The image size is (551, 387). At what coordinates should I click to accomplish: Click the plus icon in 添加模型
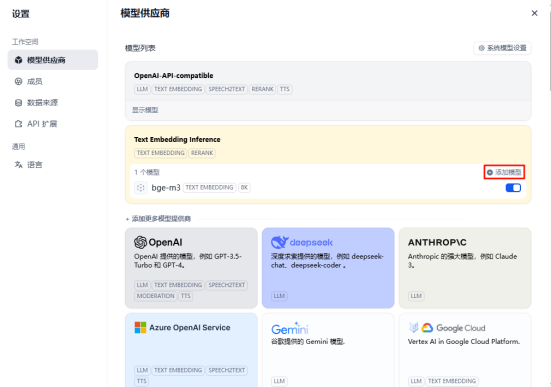[x=490, y=172]
